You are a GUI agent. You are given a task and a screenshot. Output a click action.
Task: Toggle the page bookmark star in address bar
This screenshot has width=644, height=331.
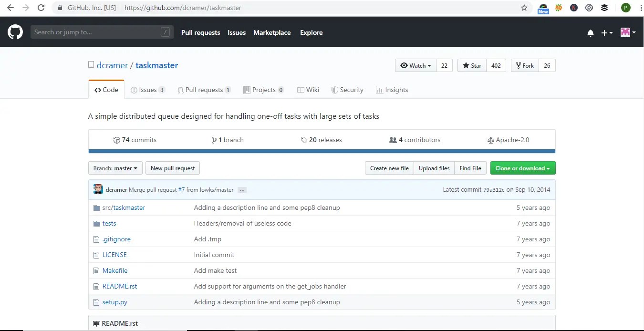coord(524,8)
